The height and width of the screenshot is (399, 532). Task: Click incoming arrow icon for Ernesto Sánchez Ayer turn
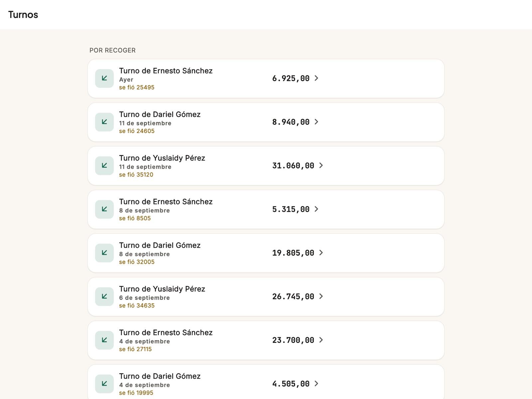tap(104, 78)
